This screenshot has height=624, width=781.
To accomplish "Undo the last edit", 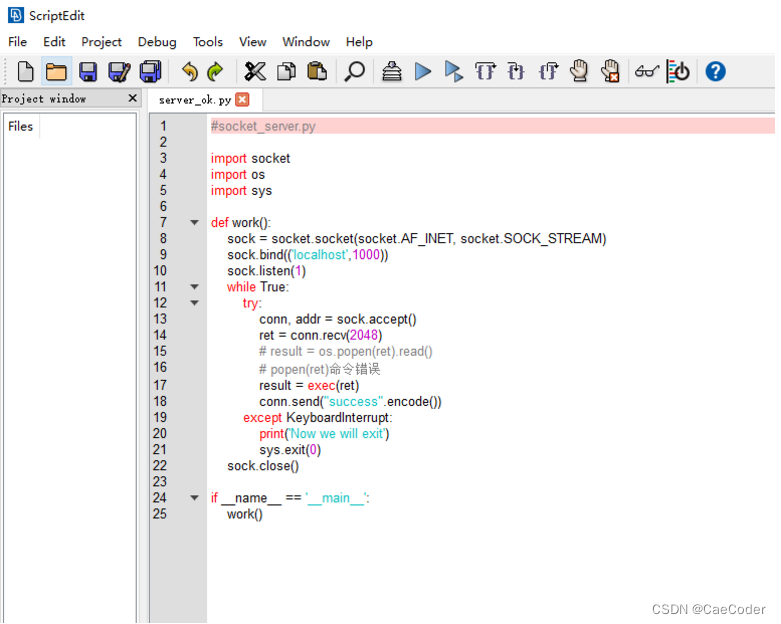I will (189, 71).
